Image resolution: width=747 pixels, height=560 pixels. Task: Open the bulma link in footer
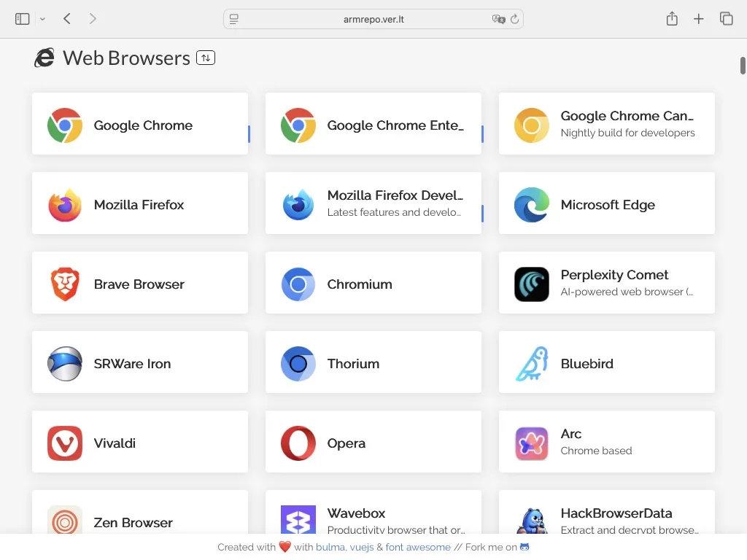pyautogui.click(x=330, y=547)
